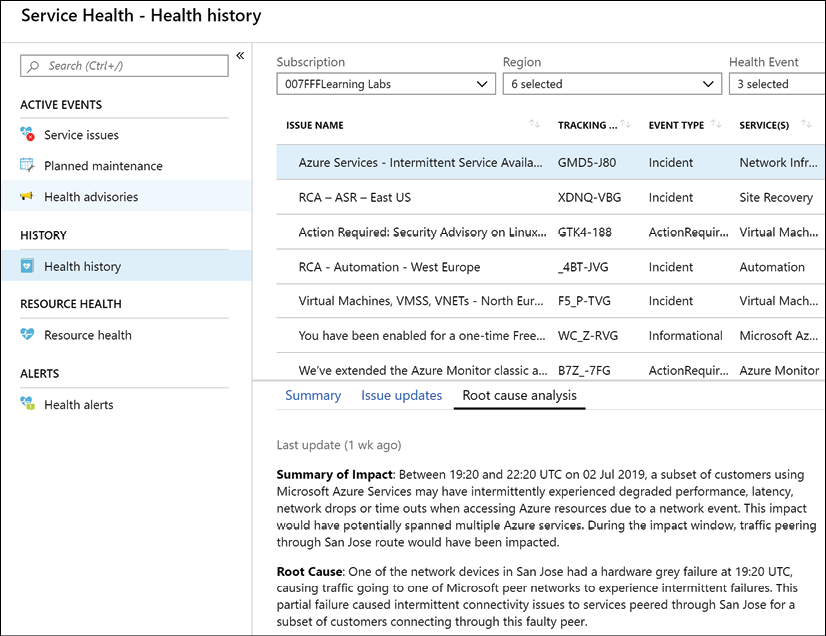Screen dimensions: 826x636
Task: Collapse the sidebar with double chevron
Action: [x=240, y=55]
